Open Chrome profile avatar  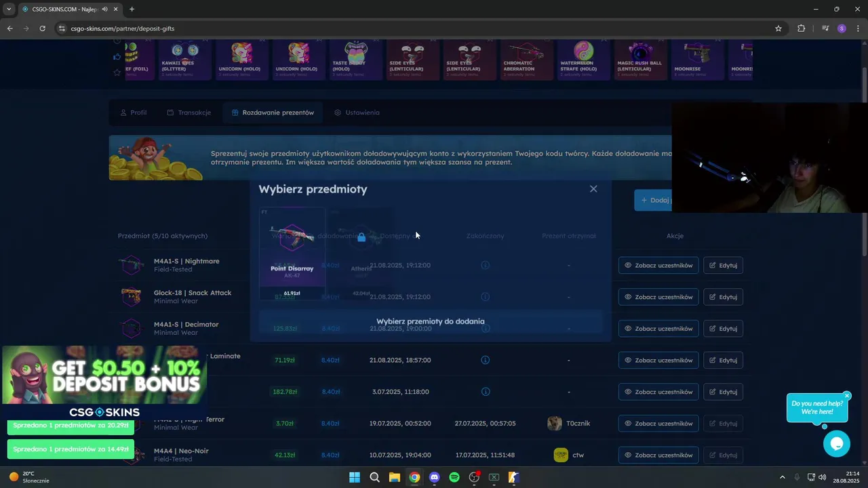(842, 28)
